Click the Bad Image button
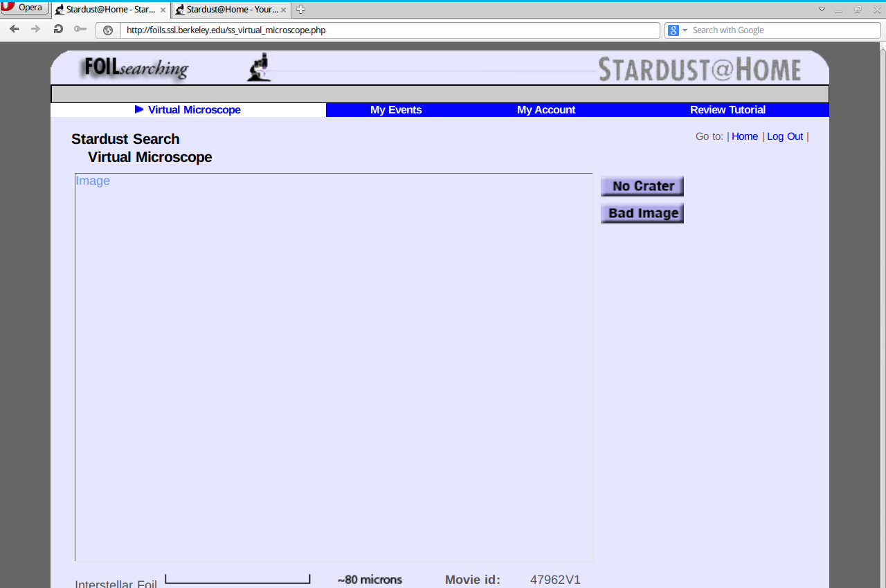Image resolution: width=886 pixels, height=588 pixels. (642, 213)
